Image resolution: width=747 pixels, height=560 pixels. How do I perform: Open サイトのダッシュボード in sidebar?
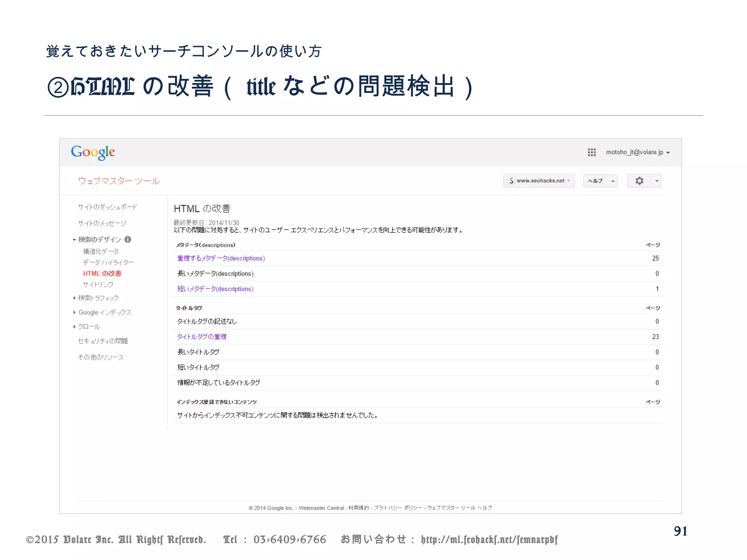point(108,207)
